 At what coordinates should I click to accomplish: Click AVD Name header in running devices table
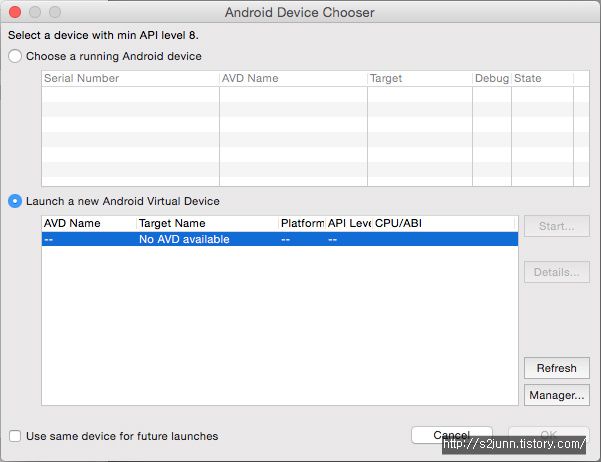point(294,78)
